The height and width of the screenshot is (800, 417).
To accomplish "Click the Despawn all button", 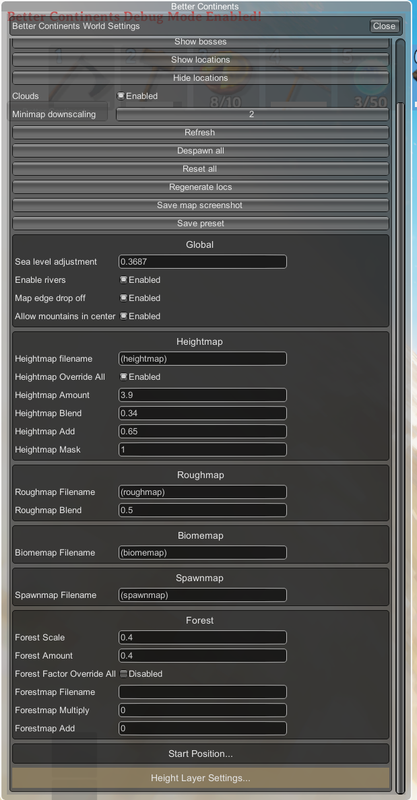I will [x=200, y=151].
